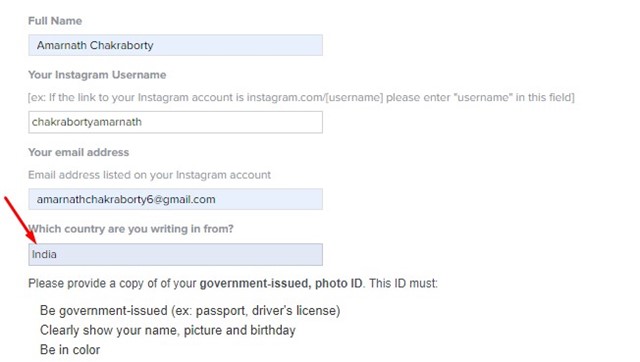640x362 pixels.
Task: Click the country field containing India
Action: (176, 254)
